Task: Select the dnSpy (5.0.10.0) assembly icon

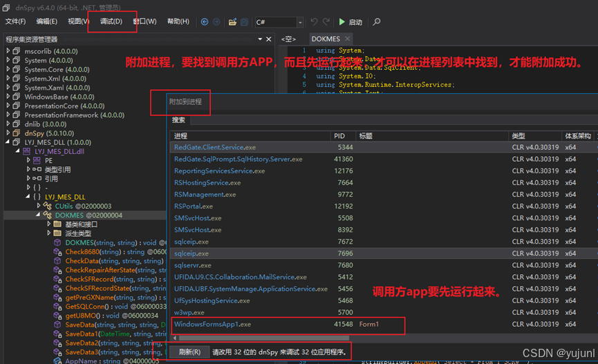Action: tap(17, 133)
